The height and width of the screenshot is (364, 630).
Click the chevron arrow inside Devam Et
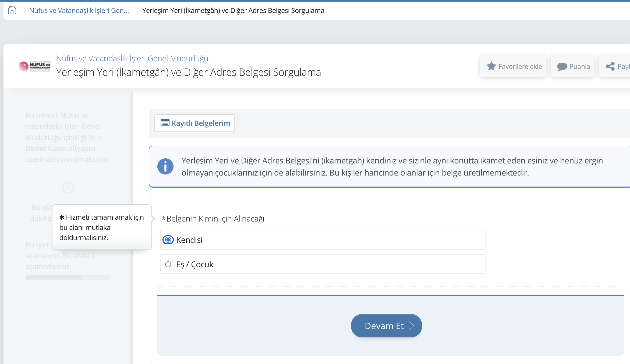click(x=411, y=326)
